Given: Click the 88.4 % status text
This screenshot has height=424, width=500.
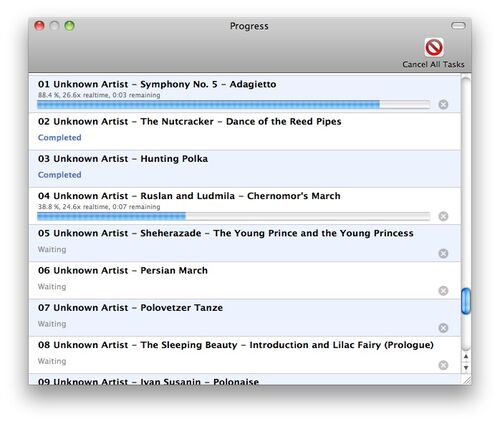Looking at the screenshot, I should pyautogui.click(x=99, y=95).
